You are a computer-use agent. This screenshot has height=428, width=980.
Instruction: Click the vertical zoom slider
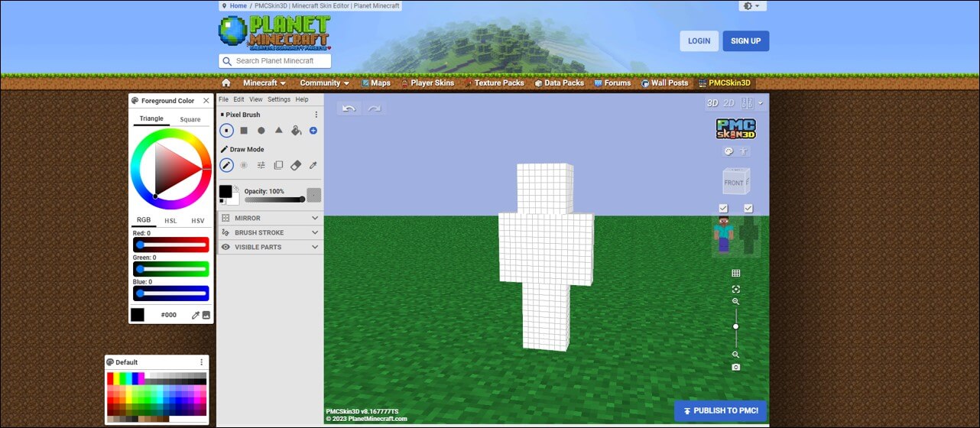pos(736,329)
